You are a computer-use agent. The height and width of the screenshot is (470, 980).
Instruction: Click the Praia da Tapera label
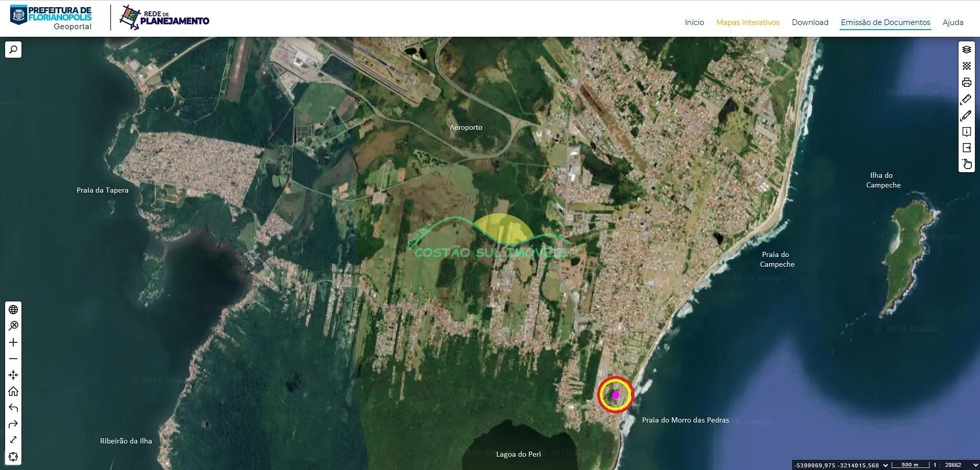click(x=103, y=190)
